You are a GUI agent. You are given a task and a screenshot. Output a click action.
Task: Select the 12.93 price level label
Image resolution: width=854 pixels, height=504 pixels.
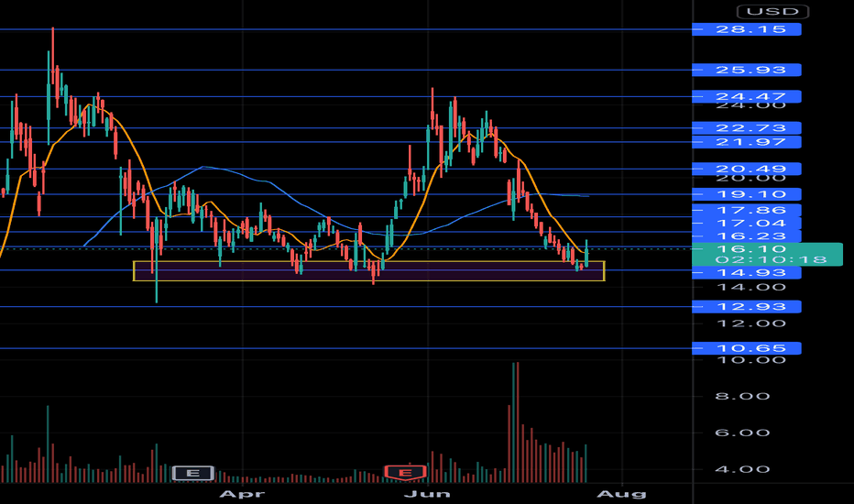(746, 307)
